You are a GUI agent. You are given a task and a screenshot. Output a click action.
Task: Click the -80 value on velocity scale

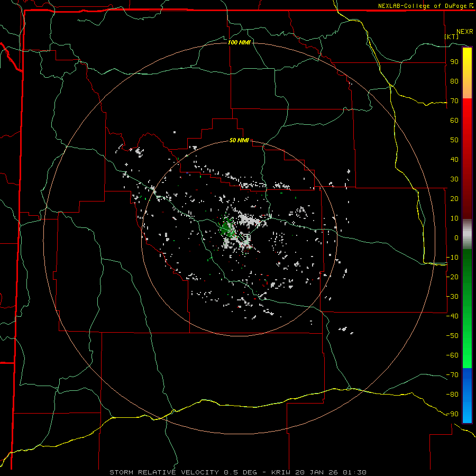pos(452,395)
